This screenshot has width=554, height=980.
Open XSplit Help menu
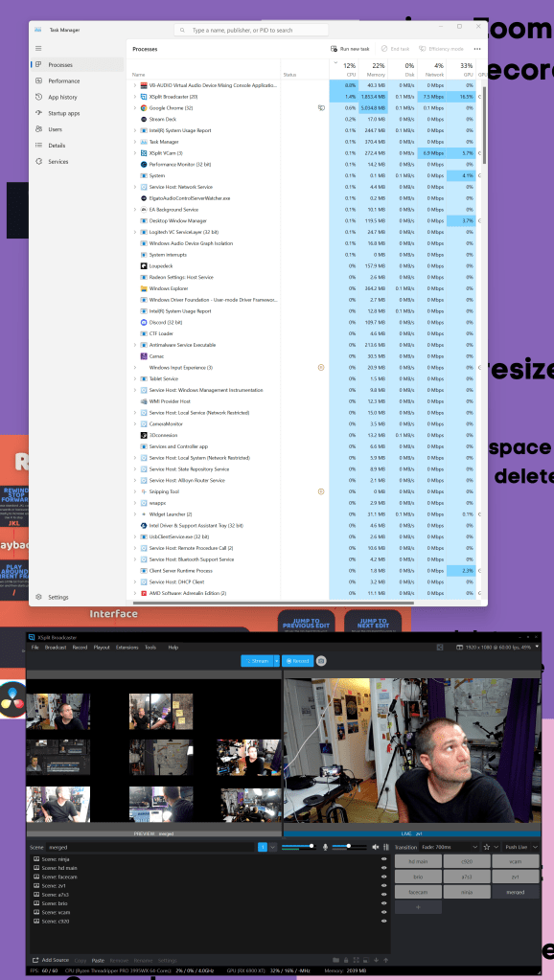[173, 648]
